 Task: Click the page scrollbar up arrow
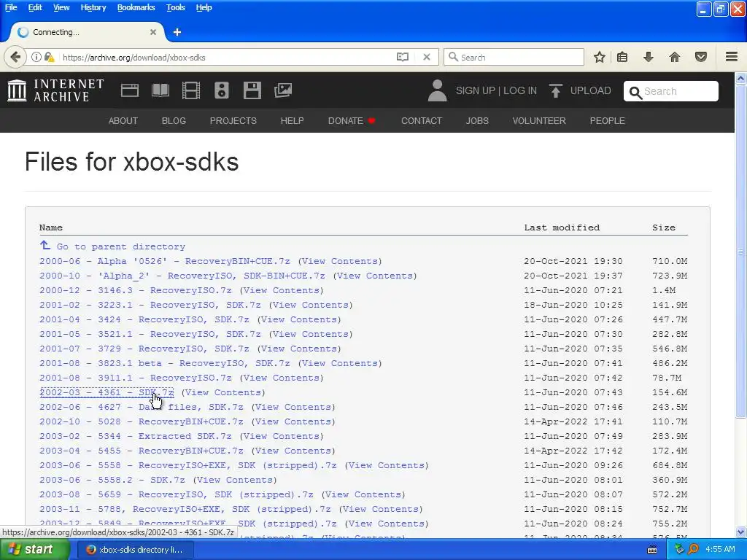(x=740, y=78)
